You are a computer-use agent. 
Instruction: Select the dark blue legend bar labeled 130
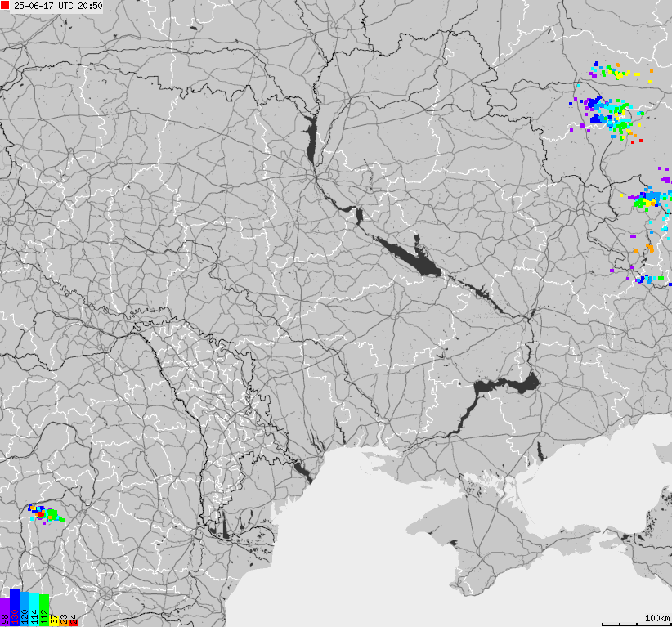(x=15, y=607)
